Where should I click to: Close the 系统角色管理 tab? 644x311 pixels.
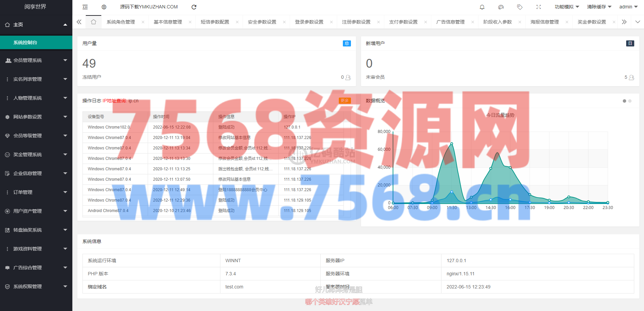click(143, 22)
